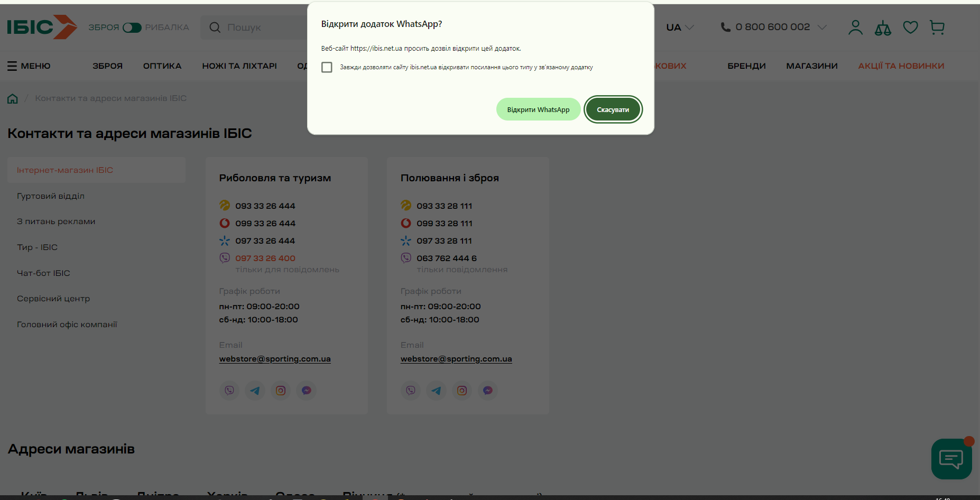Click the Відкрити WhatsApp button
980x500 pixels.
coord(538,109)
